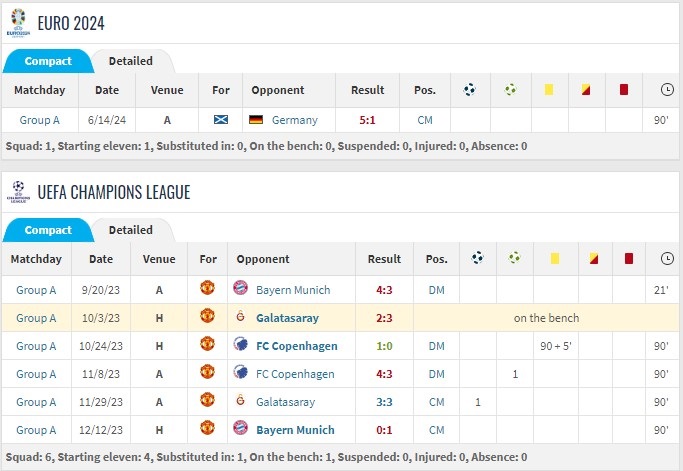Screen dimensions: 683x471
Task: Click the Scotland flag in Euro table
Action: 221,119
